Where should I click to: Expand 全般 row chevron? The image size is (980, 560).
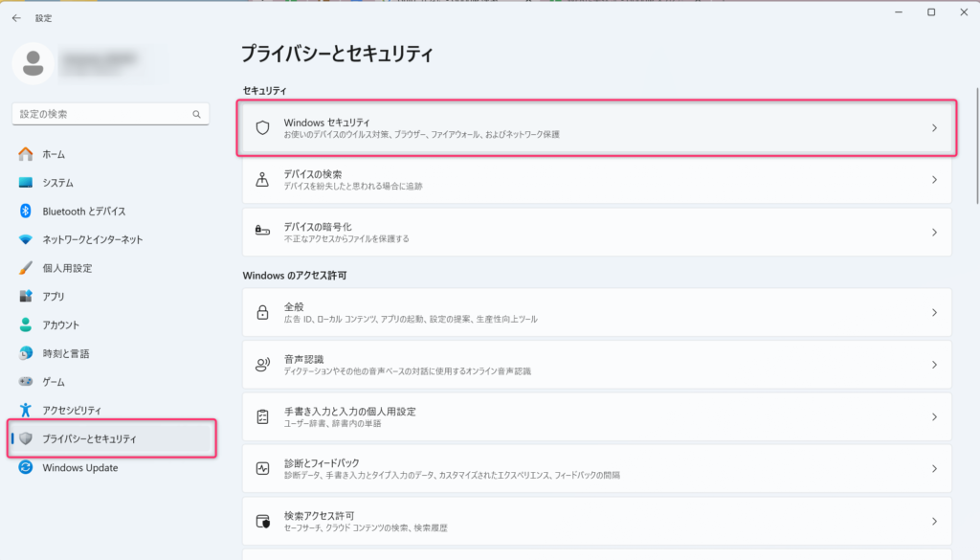(934, 312)
